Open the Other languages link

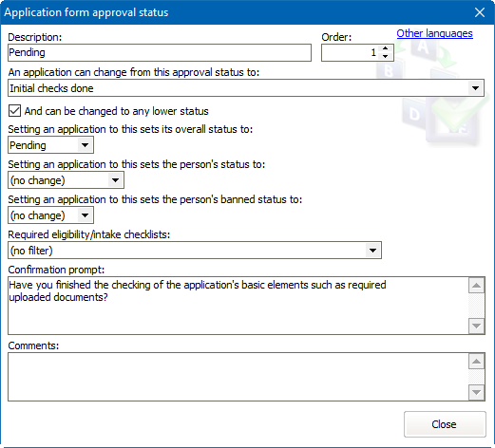tap(434, 33)
